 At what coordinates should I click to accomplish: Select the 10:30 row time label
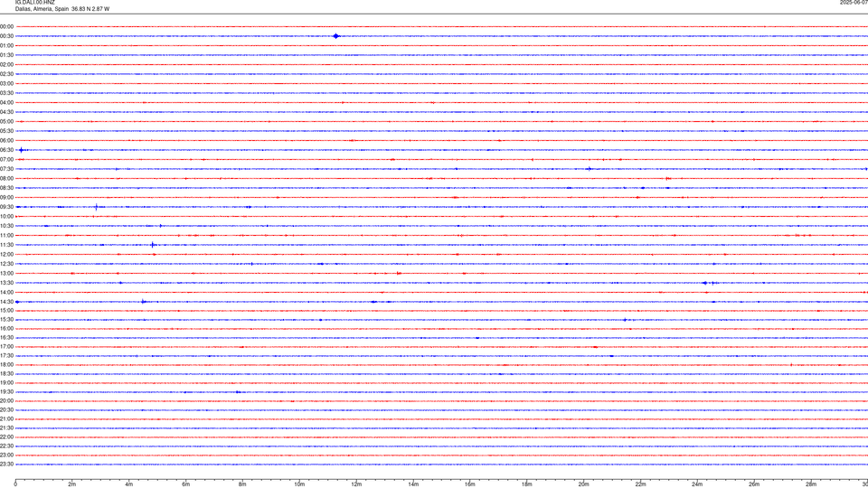pos(6,226)
